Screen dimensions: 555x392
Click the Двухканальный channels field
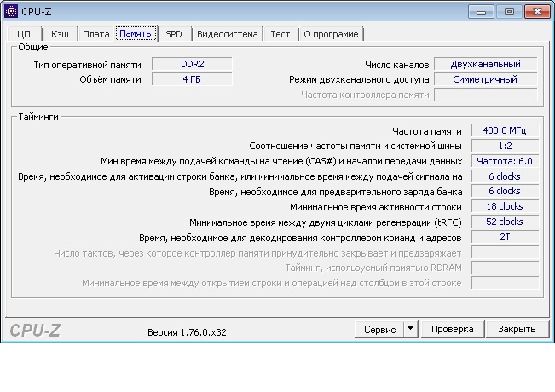[486, 64]
